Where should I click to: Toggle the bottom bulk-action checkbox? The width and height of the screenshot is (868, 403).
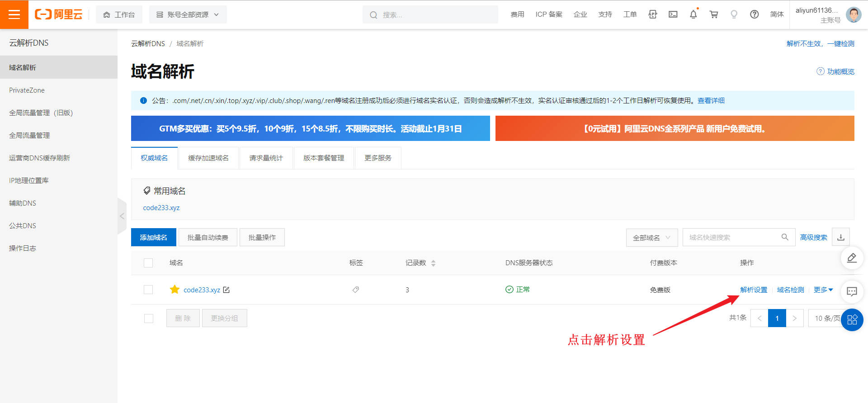tap(148, 319)
